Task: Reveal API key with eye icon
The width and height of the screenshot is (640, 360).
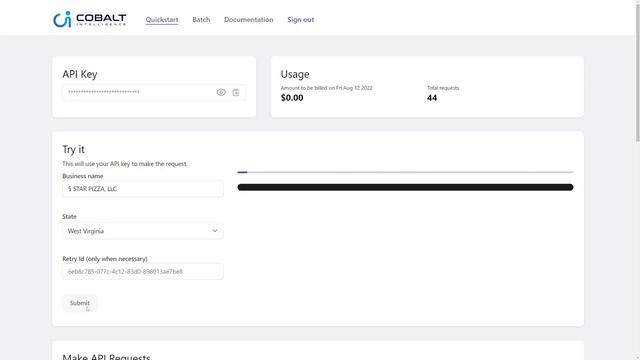Action: point(221,92)
